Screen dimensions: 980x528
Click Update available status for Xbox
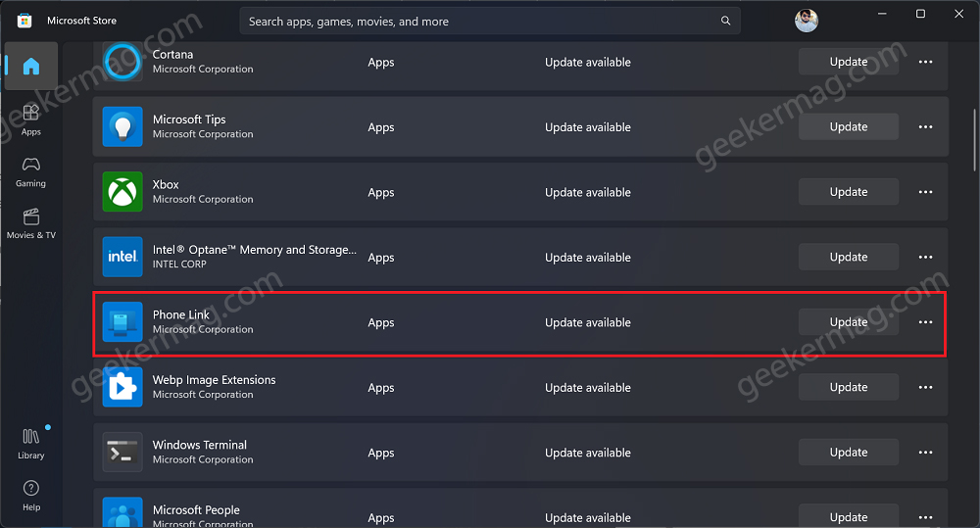[587, 192]
